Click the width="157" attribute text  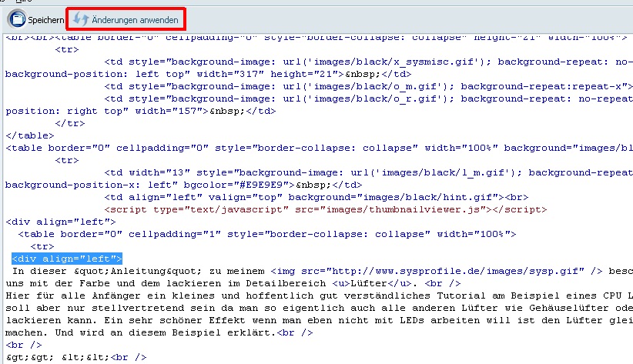[x=169, y=111]
